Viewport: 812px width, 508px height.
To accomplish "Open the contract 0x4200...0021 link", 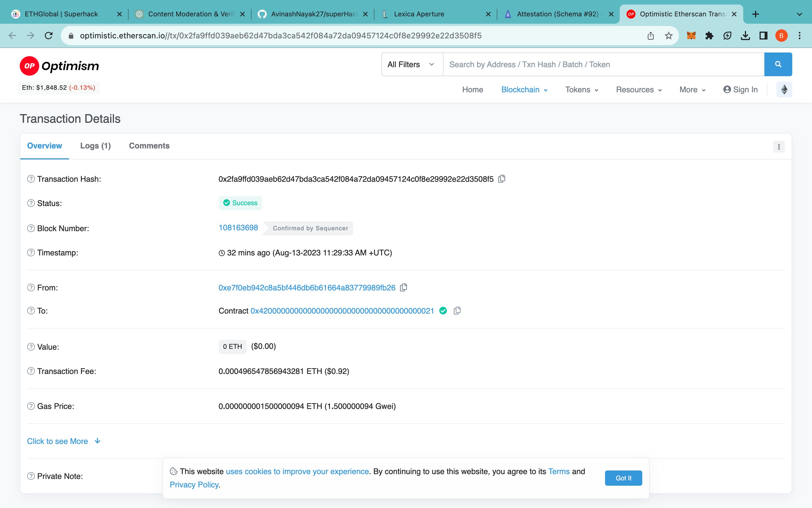I will click(x=342, y=311).
